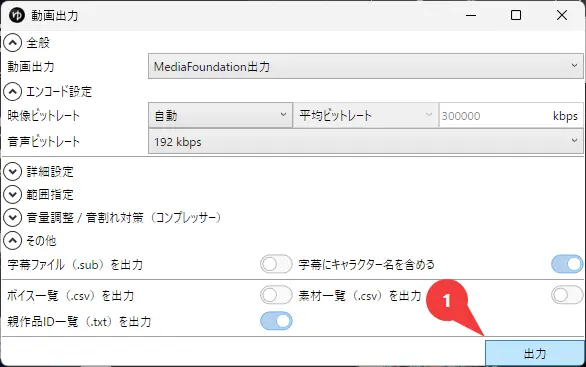Disable 字幕にキャラクター名を含める toggle
The width and height of the screenshot is (586, 367).
(x=567, y=264)
